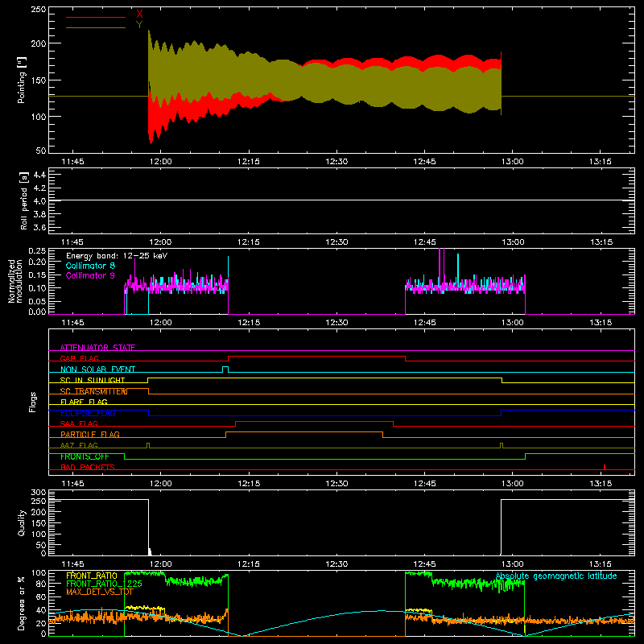644x644 pixels.
Task: Click the 0.10 tick on modulation axis
Action: pyautogui.click(x=37, y=288)
